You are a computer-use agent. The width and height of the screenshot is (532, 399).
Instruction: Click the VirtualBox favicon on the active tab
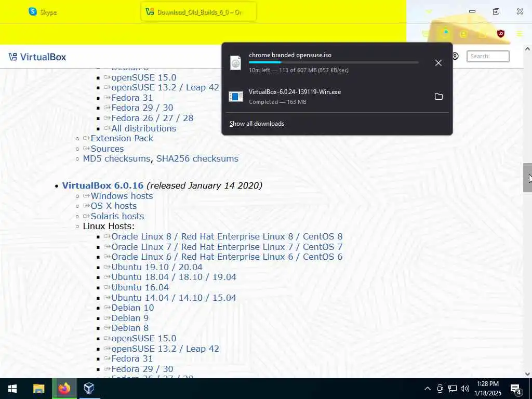coord(150,12)
